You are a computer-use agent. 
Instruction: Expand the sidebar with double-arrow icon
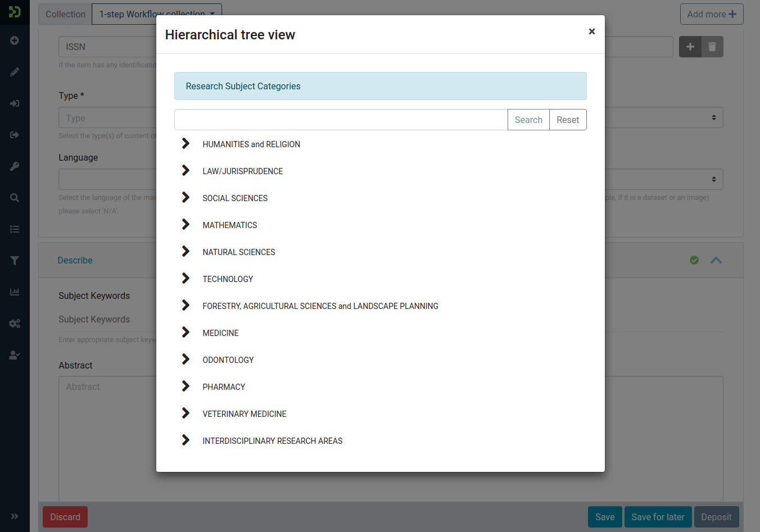[x=15, y=516]
